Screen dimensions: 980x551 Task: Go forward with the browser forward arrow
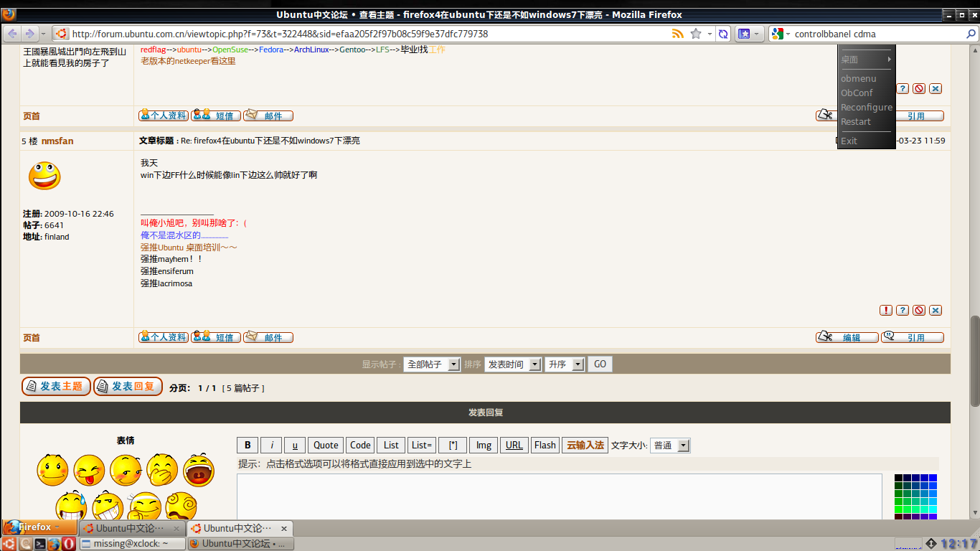tap(29, 34)
